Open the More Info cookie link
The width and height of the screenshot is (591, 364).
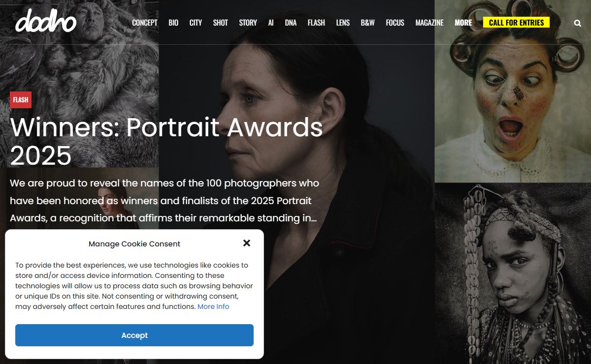213,306
